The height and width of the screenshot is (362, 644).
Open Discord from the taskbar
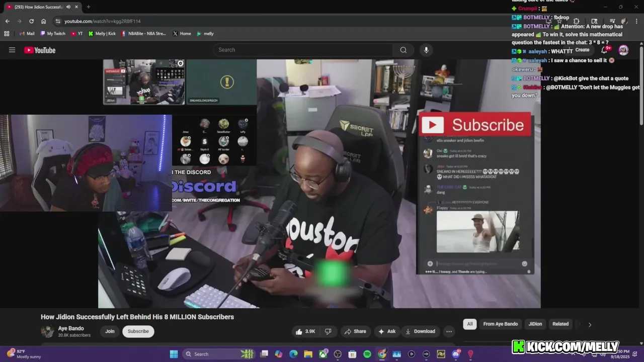click(456, 354)
